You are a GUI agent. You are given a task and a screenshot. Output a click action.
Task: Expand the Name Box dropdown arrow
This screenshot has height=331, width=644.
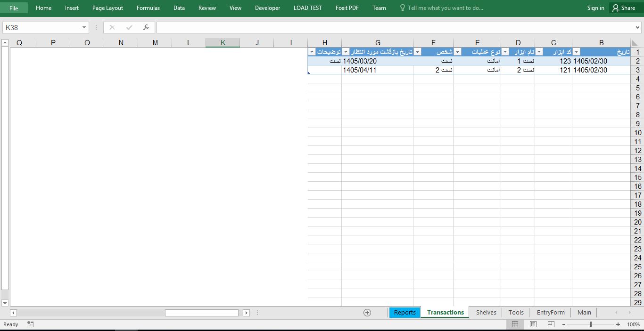pyautogui.click(x=84, y=28)
